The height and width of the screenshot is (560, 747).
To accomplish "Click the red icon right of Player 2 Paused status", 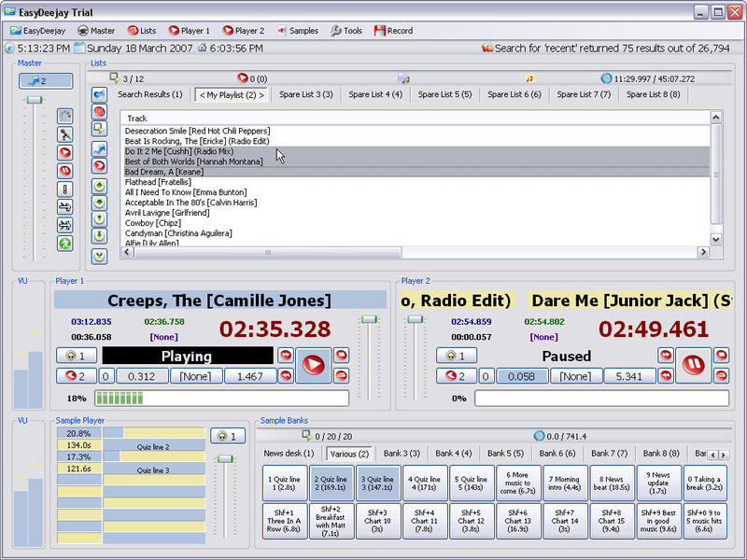I will coord(666,356).
